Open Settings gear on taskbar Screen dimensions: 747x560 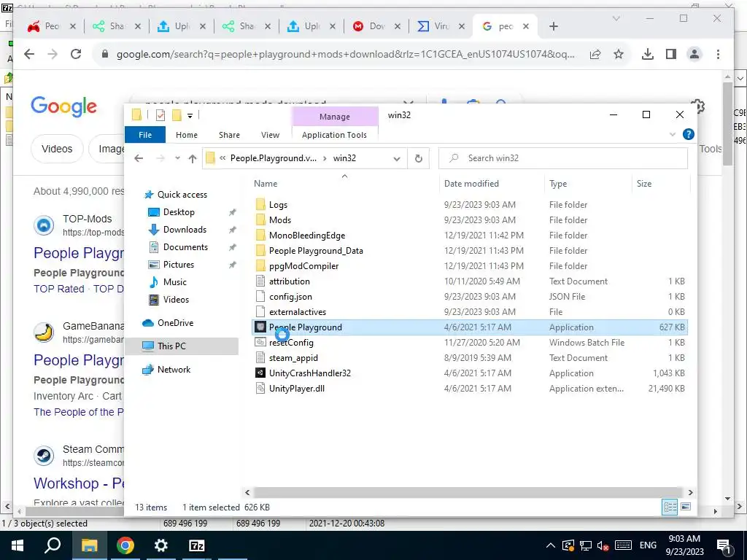point(161,545)
